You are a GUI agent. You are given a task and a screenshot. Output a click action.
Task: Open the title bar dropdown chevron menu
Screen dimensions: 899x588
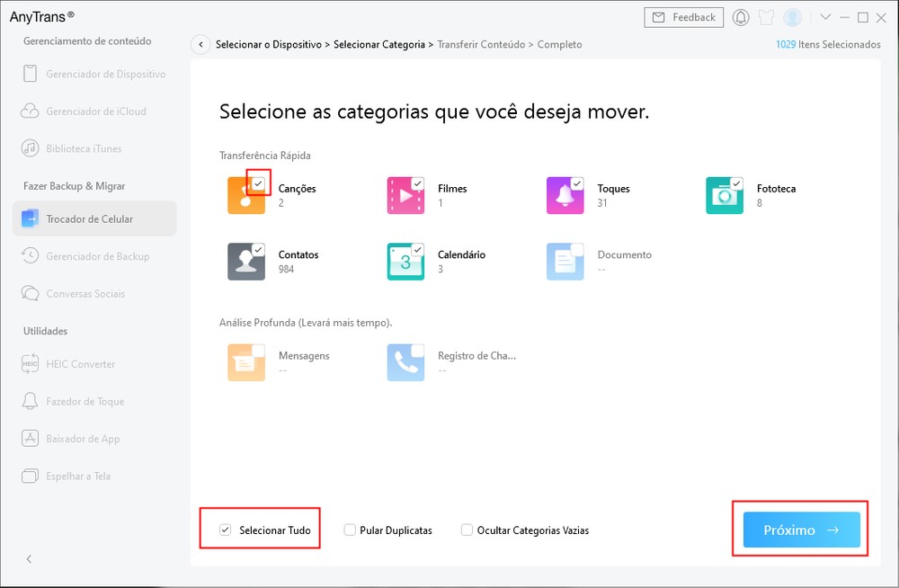(825, 17)
